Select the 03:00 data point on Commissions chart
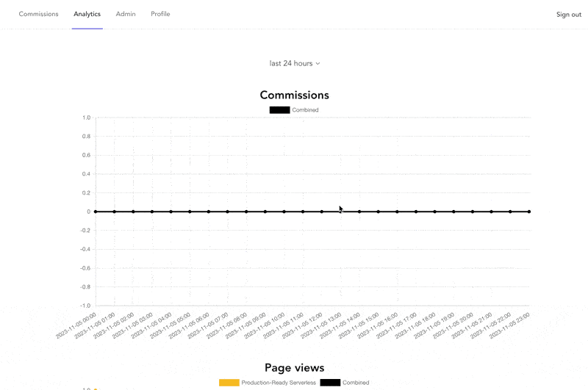The width and height of the screenshot is (588, 390). point(152,212)
